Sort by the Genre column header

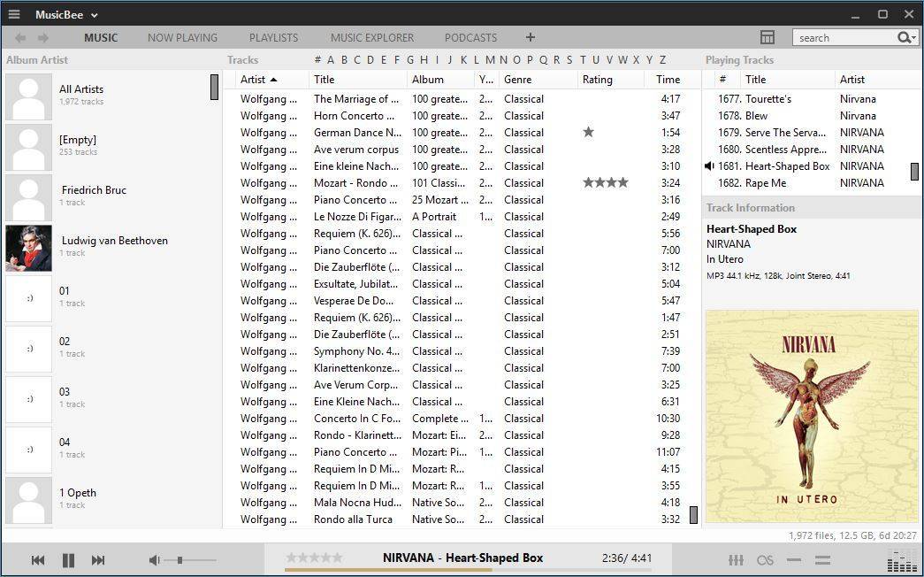pyautogui.click(x=538, y=79)
